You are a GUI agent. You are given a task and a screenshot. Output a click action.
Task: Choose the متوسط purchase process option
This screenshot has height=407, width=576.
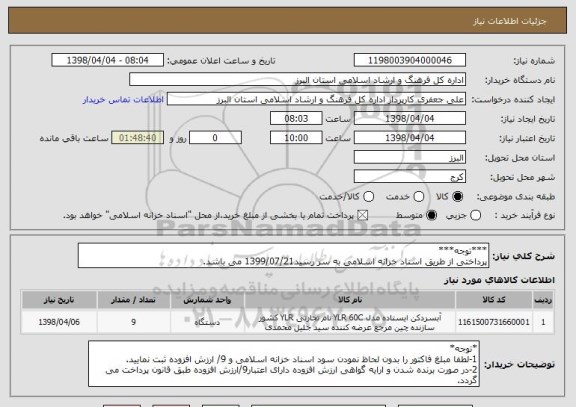(x=432, y=216)
